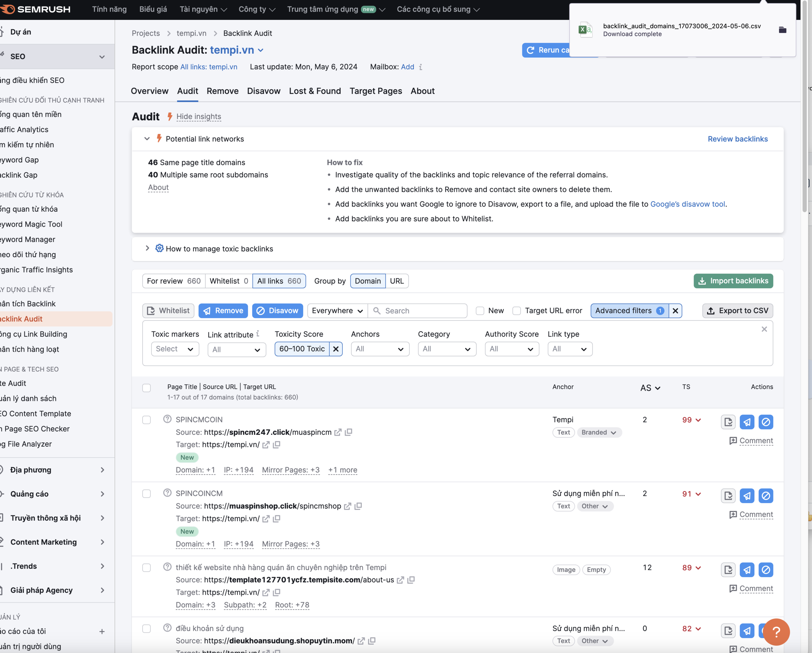The height and width of the screenshot is (653, 812).
Task: Close the advanced filters panel
Action: coord(764,329)
